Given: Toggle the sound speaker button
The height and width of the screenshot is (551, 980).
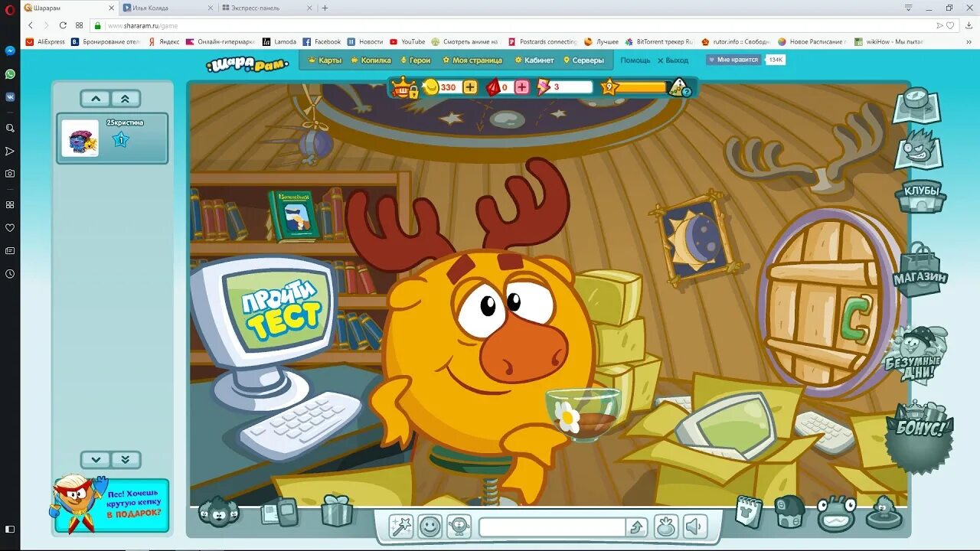Looking at the screenshot, I should [x=694, y=527].
